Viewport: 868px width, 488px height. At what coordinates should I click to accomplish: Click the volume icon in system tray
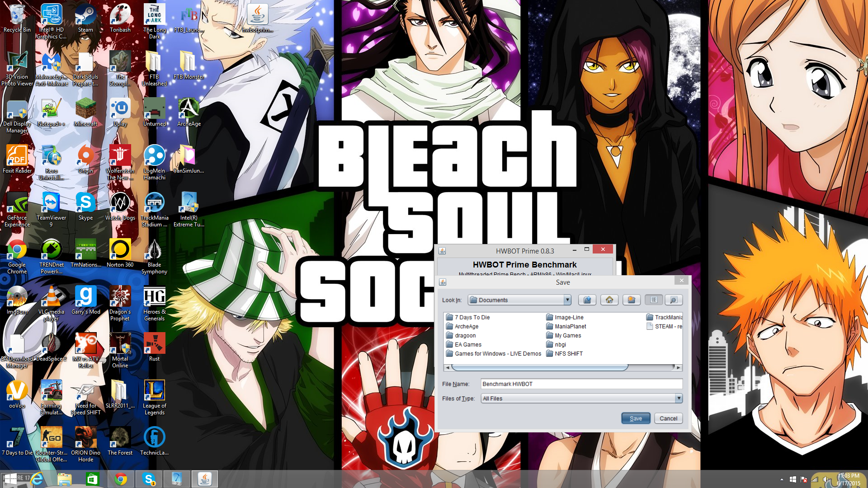click(826, 479)
